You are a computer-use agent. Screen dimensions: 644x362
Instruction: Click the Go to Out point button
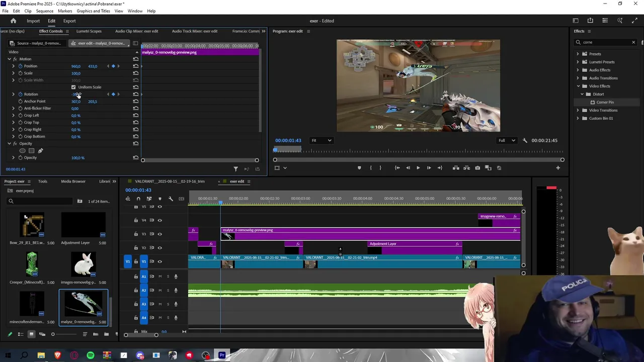440,168
